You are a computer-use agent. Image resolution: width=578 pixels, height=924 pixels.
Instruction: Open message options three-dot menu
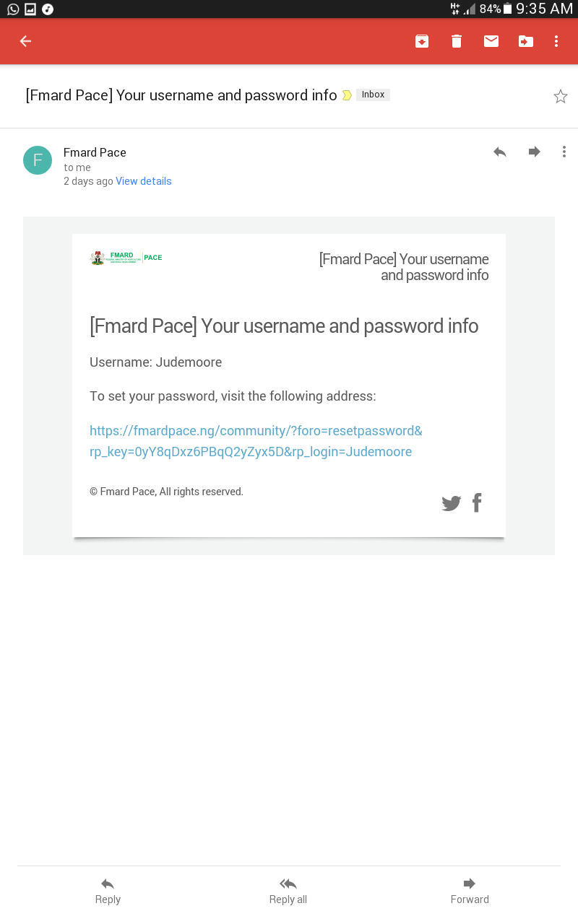564,152
